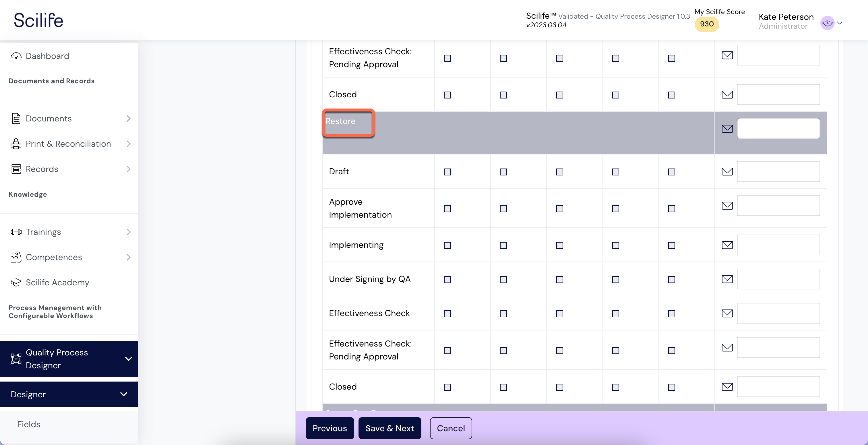Click envelope icon in Closed row below Restore
Screen dimensions: 868x445
pos(727,387)
